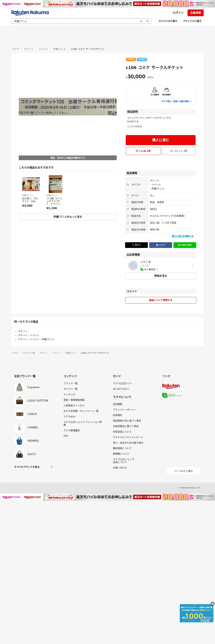
Task: Close the floating 1,000 point promo banner
Action: 212,604
